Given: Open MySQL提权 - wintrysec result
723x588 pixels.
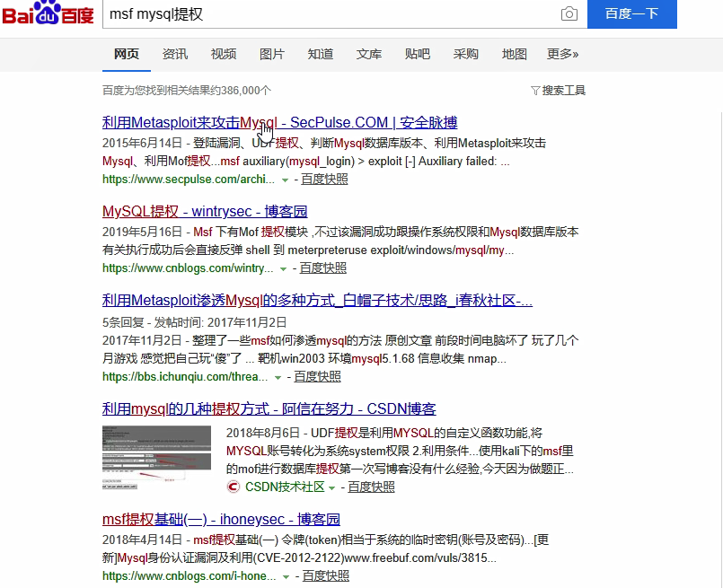Looking at the screenshot, I should (205, 212).
